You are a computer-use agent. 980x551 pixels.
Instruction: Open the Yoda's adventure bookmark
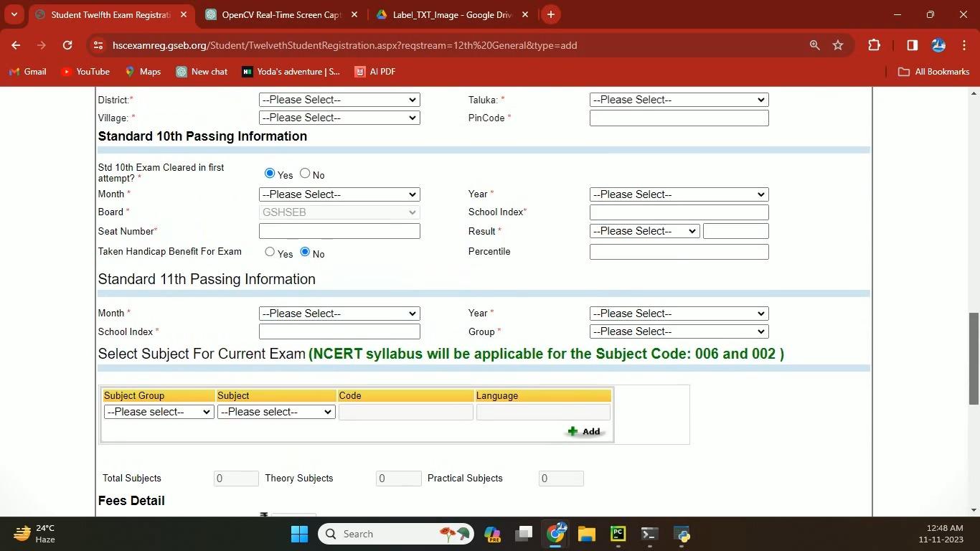click(291, 72)
